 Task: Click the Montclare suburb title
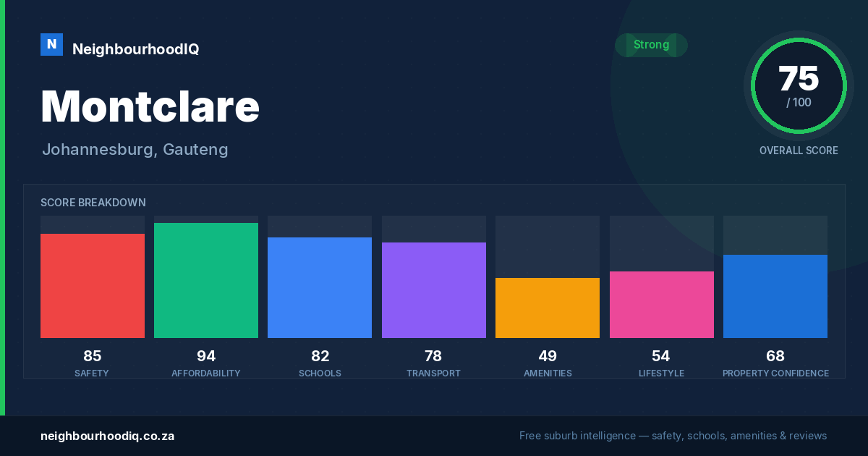click(150, 106)
